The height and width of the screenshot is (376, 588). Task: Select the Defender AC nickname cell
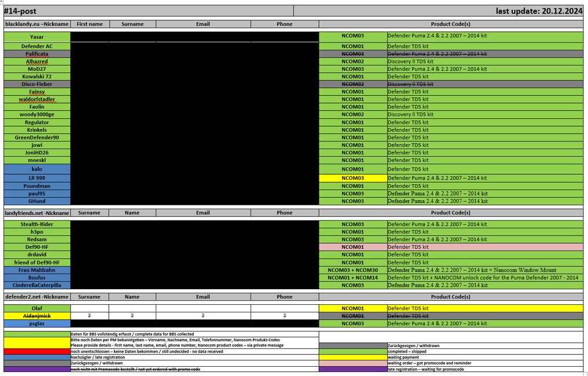(37, 46)
